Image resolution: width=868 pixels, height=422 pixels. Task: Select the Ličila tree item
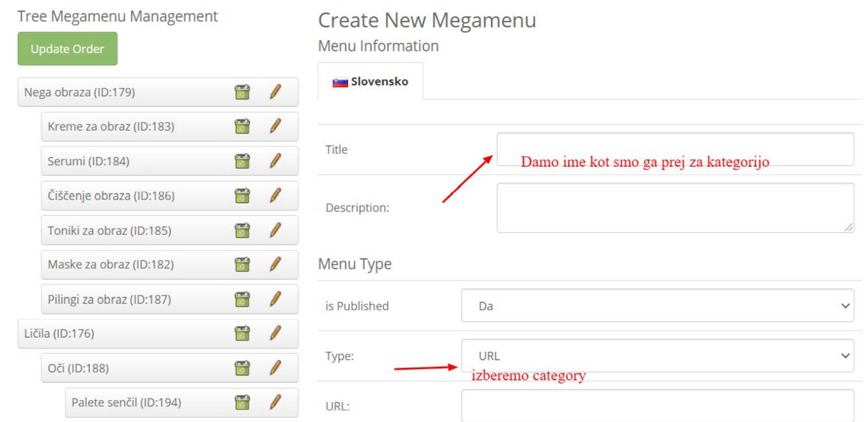(x=59, y=334)
